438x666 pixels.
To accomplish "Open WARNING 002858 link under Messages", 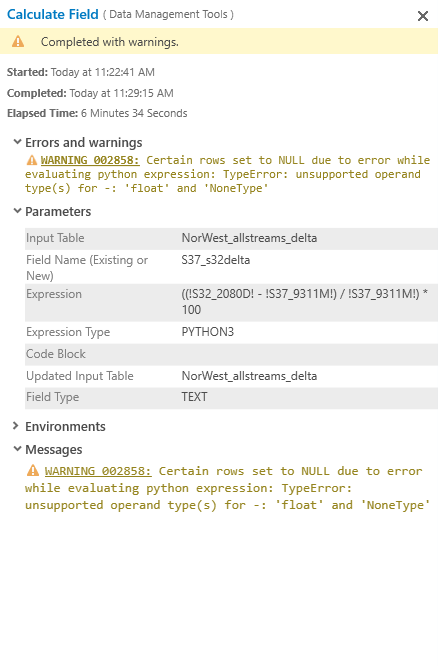I will click(x=98, y=471).
